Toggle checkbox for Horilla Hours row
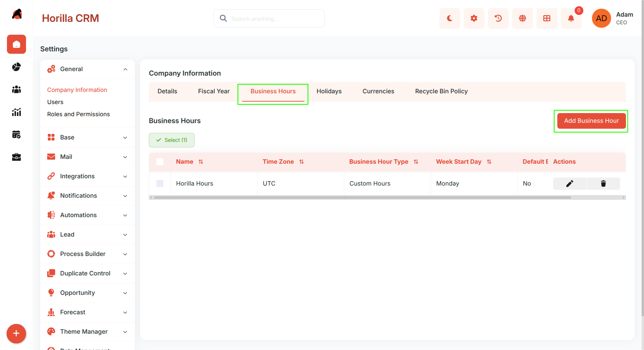 [x=160, y=183]
